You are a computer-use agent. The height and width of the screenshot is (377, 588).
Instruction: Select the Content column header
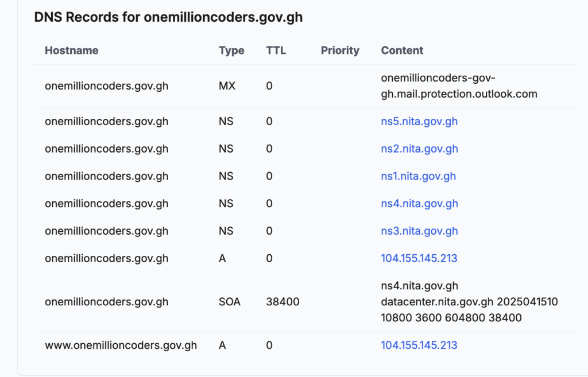click(402, 50)
